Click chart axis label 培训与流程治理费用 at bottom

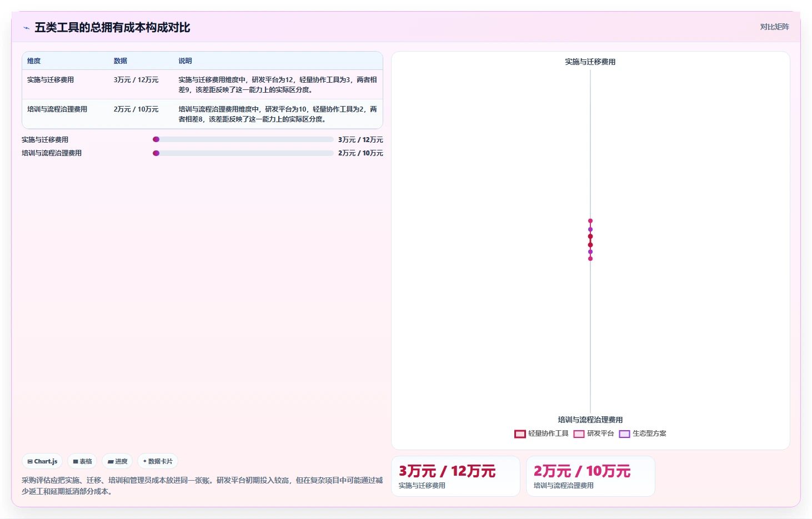590,420
